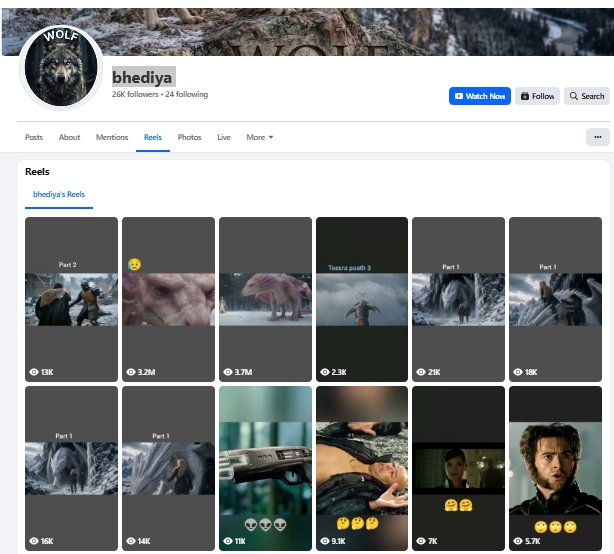The height and width of the screenshot is (554, 614).
Task: Click the eye icon beside 13K views
Action: pos(34,372)
